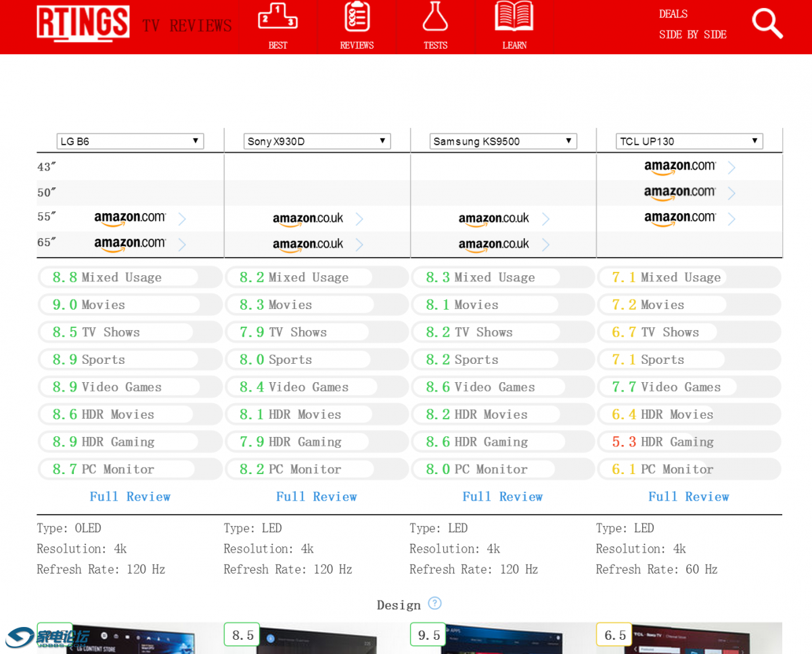Click the arrow next to LG B6 55" Amazon

coord(182,218)
